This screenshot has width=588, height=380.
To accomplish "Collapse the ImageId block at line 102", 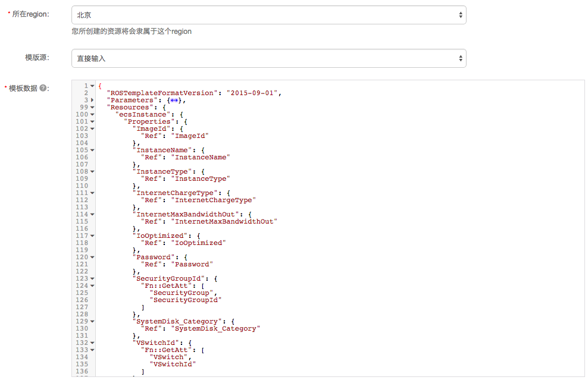I will click(x=92, y=128).
